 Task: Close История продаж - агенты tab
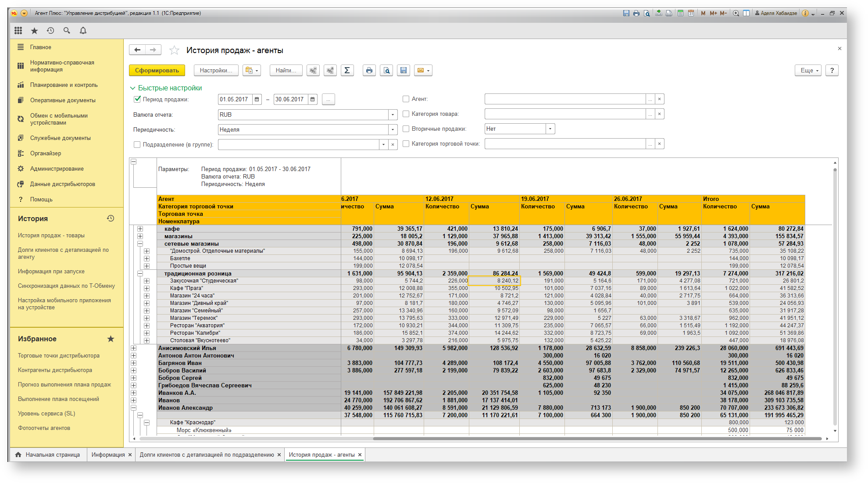tap(360, 455)
